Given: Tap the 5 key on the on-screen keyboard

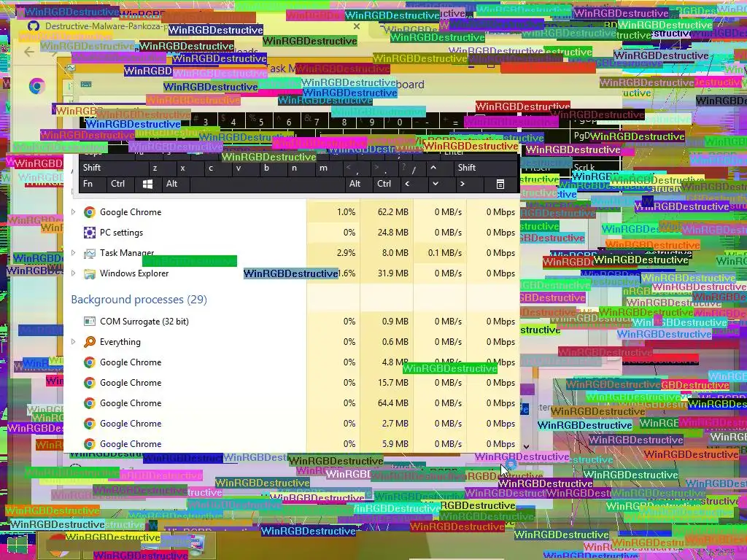Looking at the screenshot, I should point(260,122).
